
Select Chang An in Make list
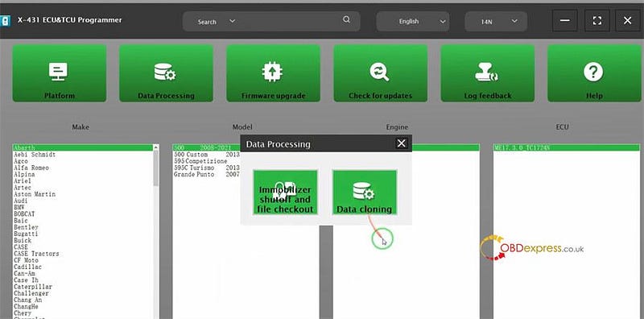[83, 300]
